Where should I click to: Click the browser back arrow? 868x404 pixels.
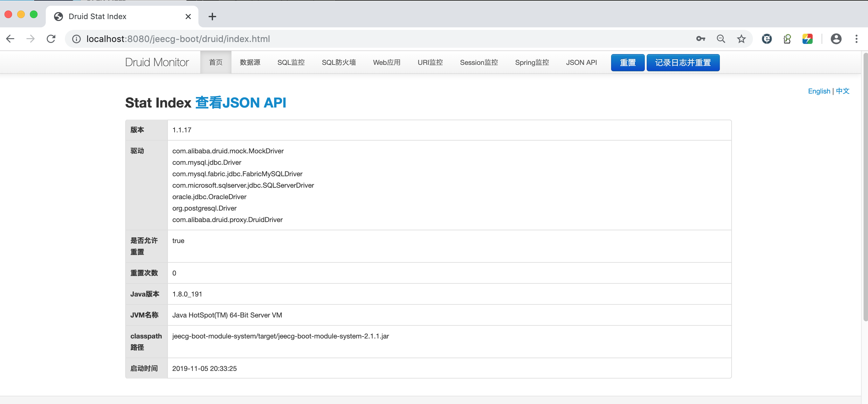point(10,39)
